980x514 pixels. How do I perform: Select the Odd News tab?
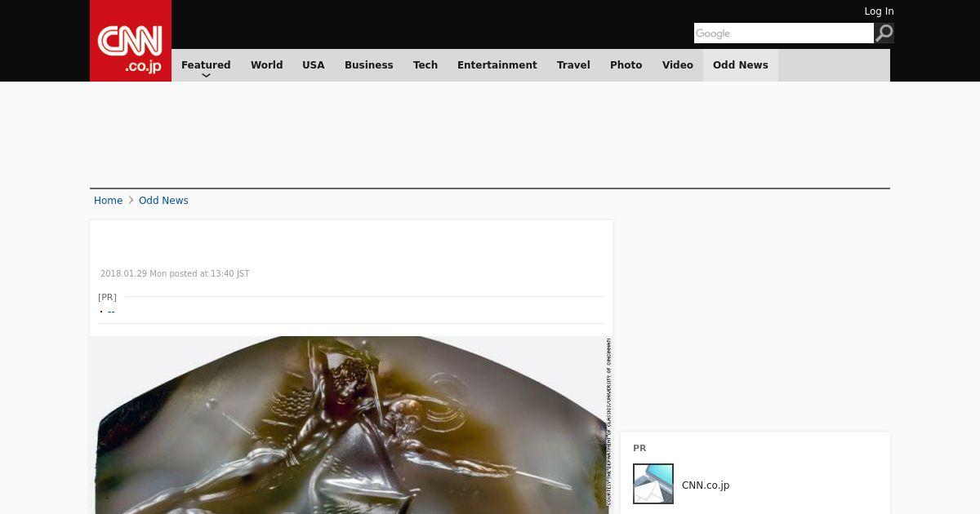pyautogui.click(x=741, y=65)
